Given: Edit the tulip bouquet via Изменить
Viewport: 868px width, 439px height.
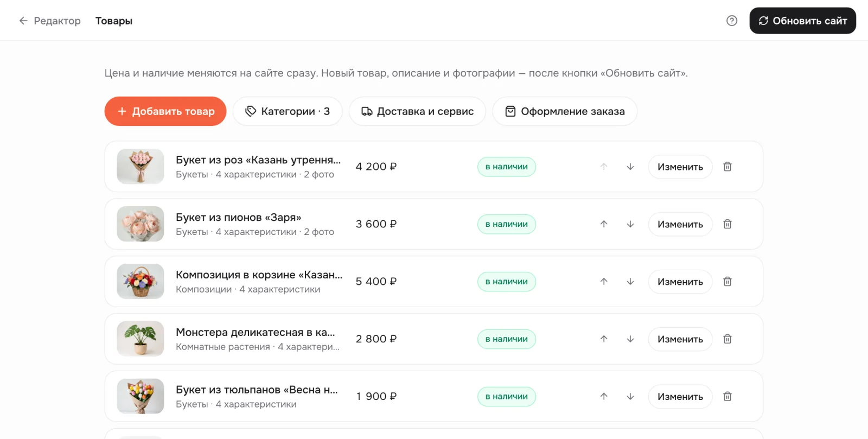Looking at the screenshot, I should pyautogui.click(x=680, y=397).
